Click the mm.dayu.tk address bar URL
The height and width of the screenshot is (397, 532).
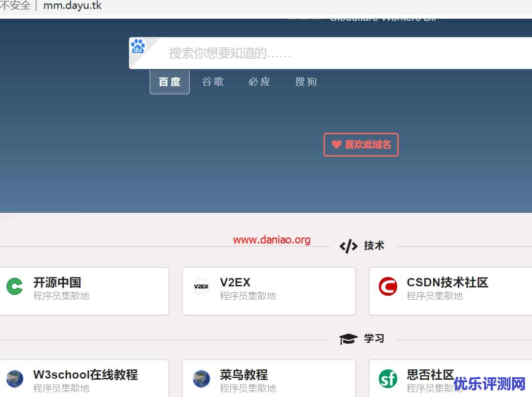tap(73, 5)
